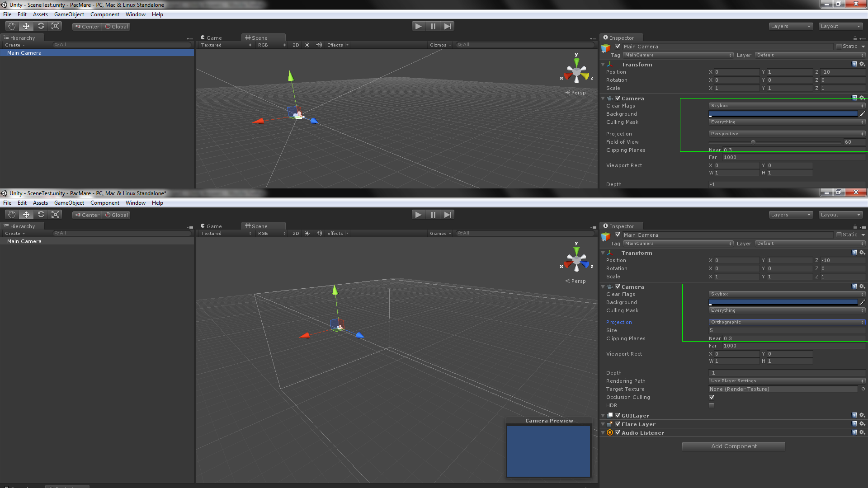Uncheck Occlusion Culling checkbox
This screenshot has width=868, height=488.
[712, 397]
